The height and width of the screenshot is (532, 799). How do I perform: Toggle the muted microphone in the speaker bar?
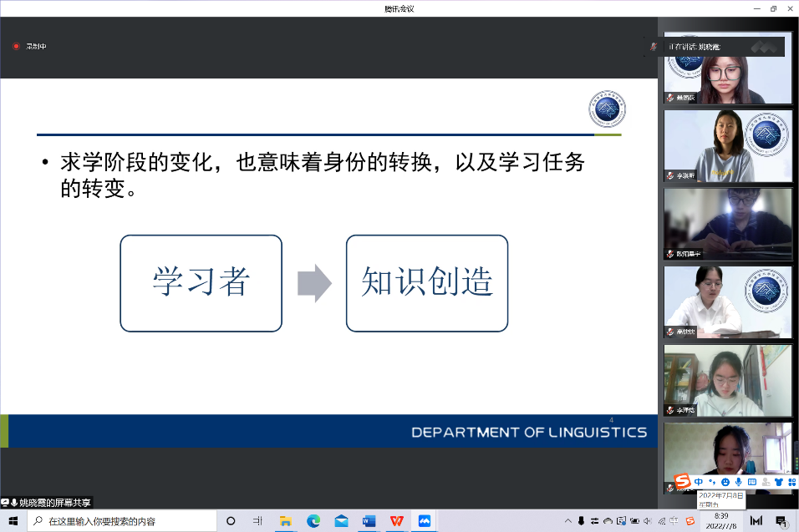tap(654, 47)
